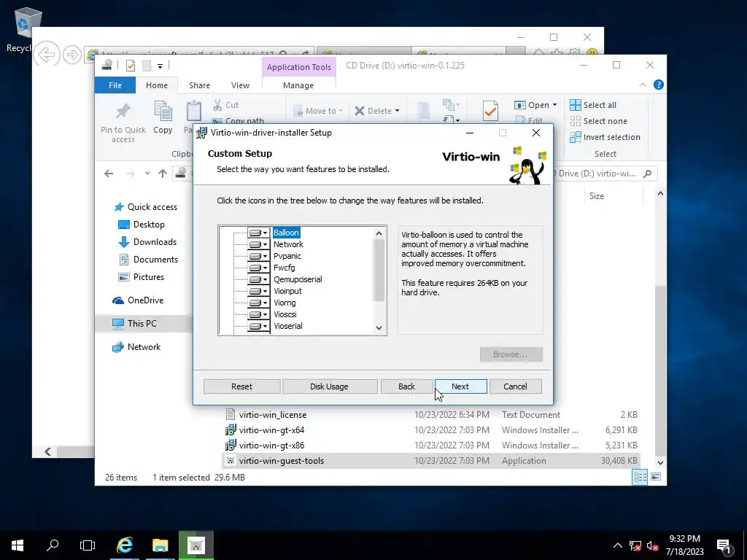Image resolution: width=747 pixels, height=560 pixels.
Task: Click Invert selection in the ribbon
Action: 605,137
